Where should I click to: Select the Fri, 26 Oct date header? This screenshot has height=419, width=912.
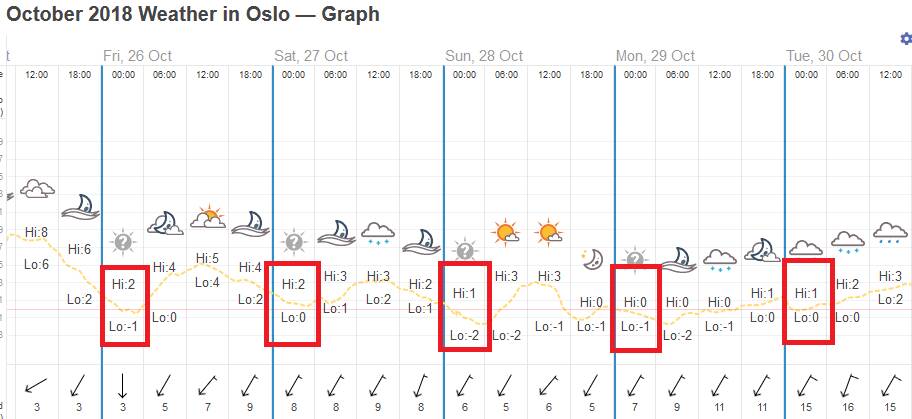pyautogui.click(x=142, y=56)
